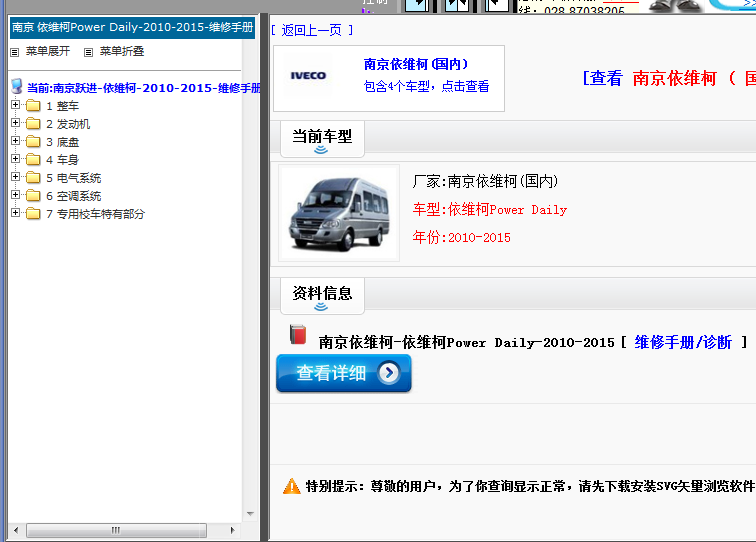Click the 南京 依维柯Power Daily panel title
This screenshot has width=756, height=542.
(133, 27)
